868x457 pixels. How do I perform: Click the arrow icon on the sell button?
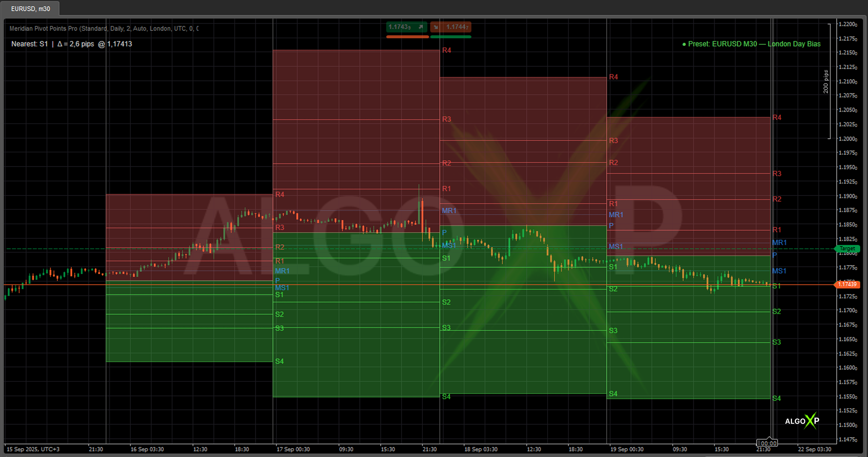tap(421, 27)
